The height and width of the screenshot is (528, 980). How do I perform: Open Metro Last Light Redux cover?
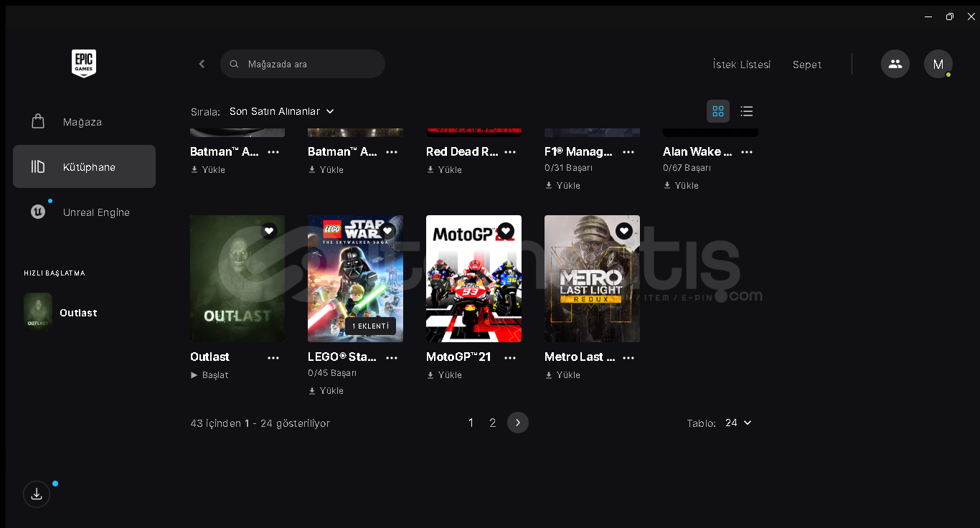pos(592,278)
